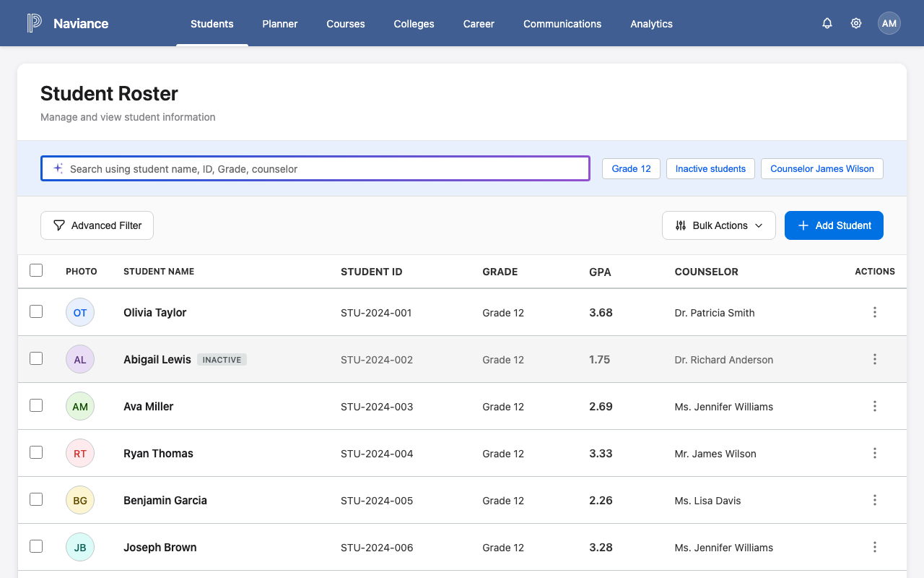Sort by the GPA column header
The image size is (924, 578).
[600, 272]
